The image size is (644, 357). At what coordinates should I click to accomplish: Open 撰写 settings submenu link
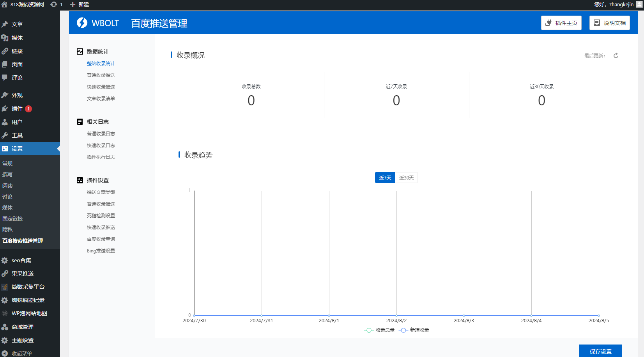click(7, 174)
